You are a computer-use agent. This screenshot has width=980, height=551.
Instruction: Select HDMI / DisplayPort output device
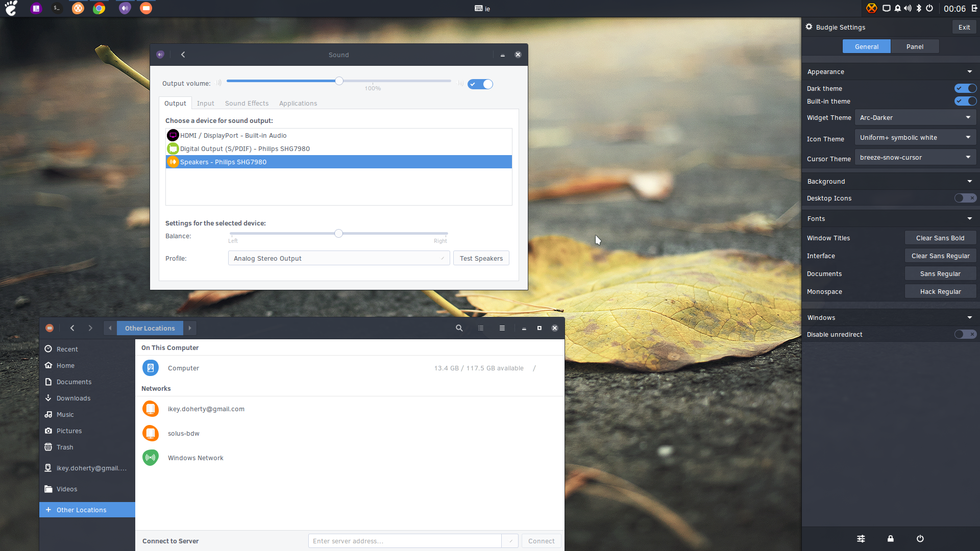tap(339, 135)
